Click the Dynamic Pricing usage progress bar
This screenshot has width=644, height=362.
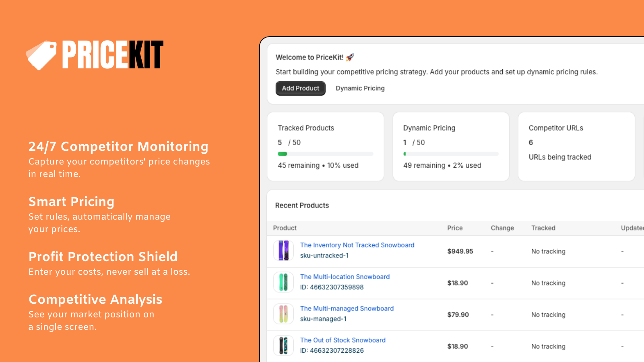451,154
